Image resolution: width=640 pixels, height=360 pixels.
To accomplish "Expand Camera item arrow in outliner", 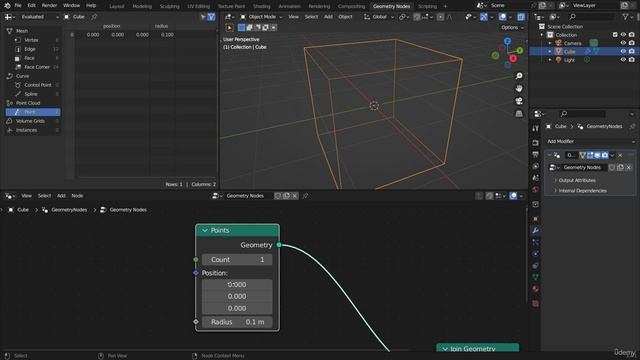I will point(550,43).
